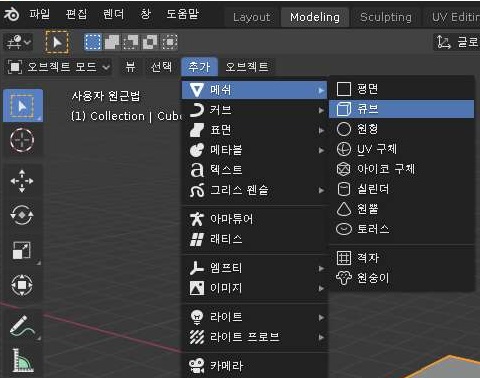
Task: Add a 카메라 object
Action: click(x=255, y=366)
